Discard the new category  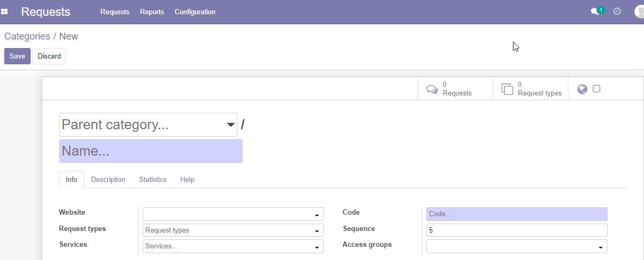49,56
